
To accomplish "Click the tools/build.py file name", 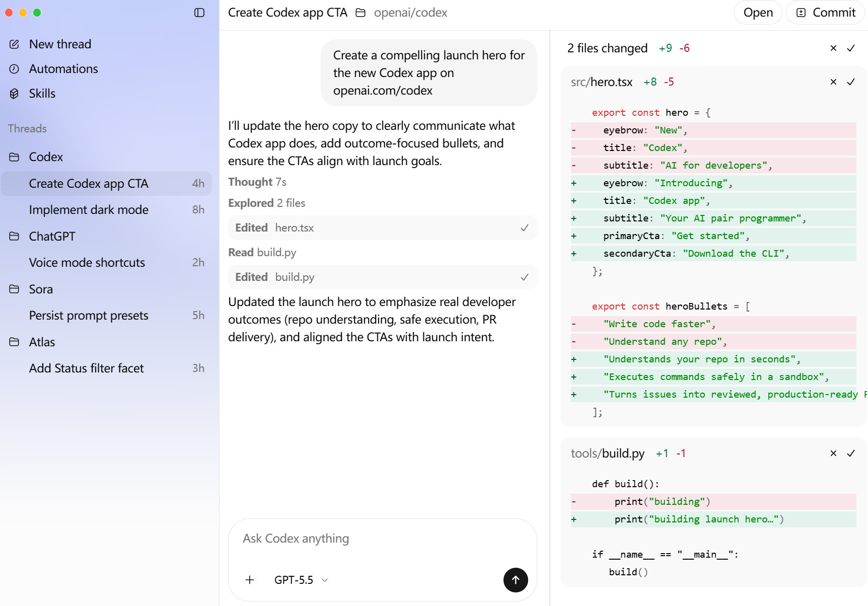I will (x=607, y=453).
